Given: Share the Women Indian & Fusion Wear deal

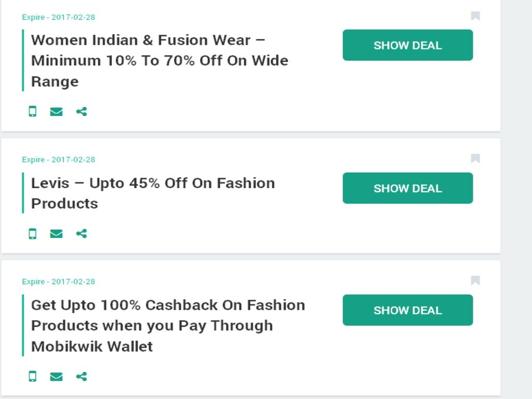Looking at the screenshot, I should [82, 111].
